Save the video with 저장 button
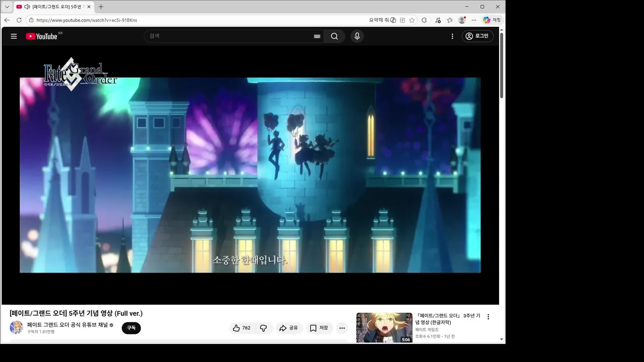 [319, 328]
